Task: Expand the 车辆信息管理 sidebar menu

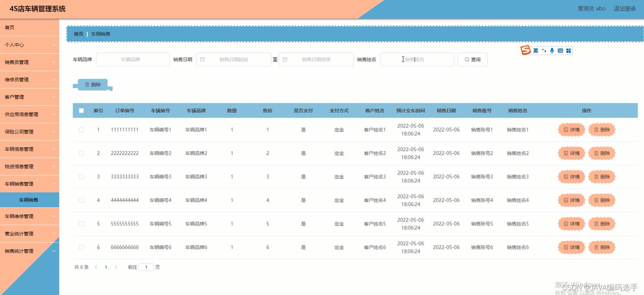Action: pyautogui.click(x=30, y=149)
